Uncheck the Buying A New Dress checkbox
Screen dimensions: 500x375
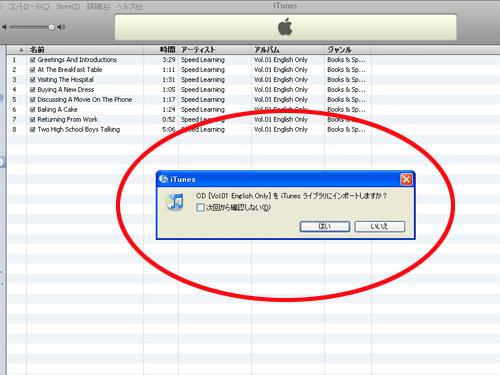click(x=33, y=90)
